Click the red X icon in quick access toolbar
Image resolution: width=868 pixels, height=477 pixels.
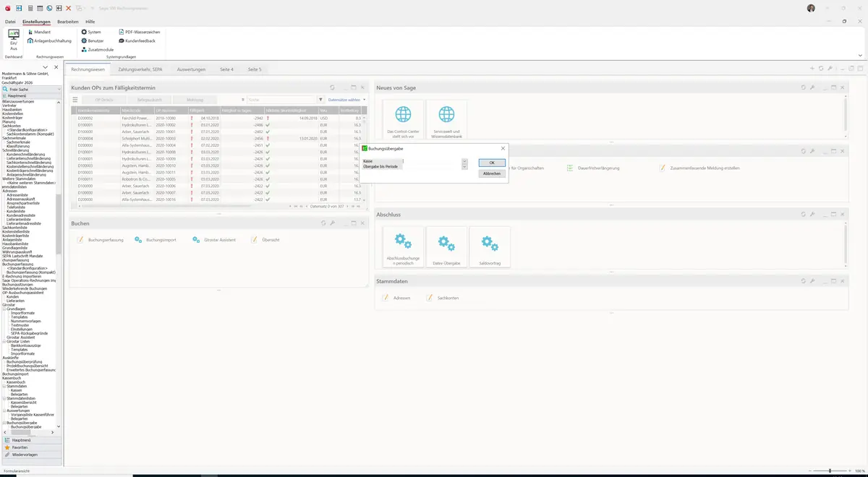(68, 8)
